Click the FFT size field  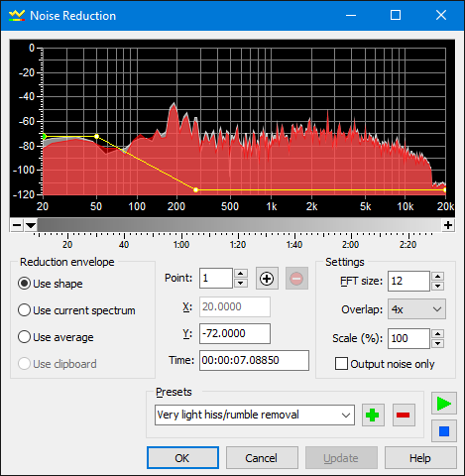tap(408, 282)
